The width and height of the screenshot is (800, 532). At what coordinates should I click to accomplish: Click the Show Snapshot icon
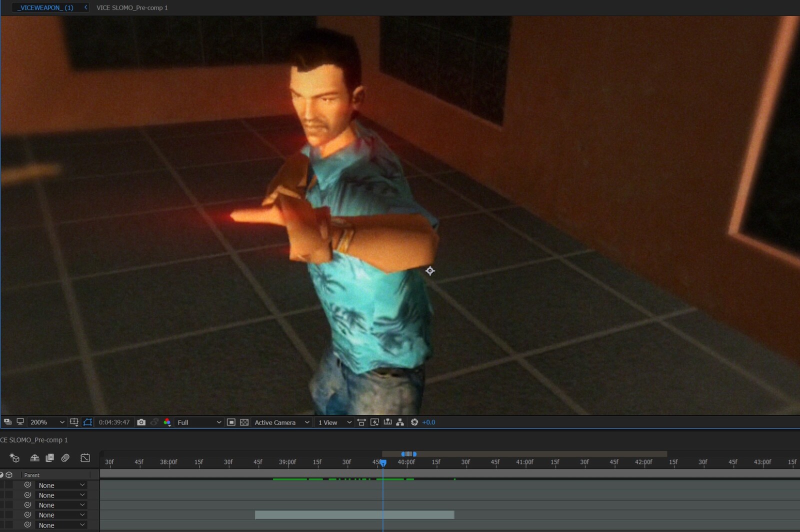click(x=154, y=422)
